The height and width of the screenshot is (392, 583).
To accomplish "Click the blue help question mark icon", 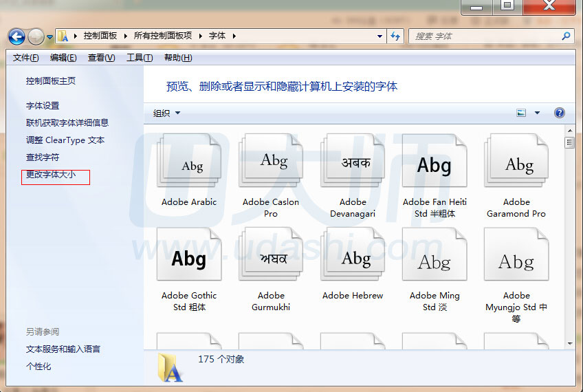I will 559,113.
